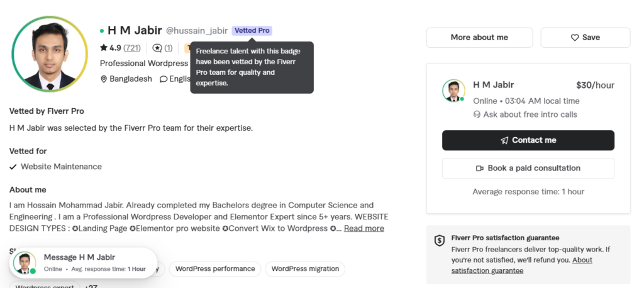Click the heart icon on Save button
644x288 pixels.
(575, 37)
